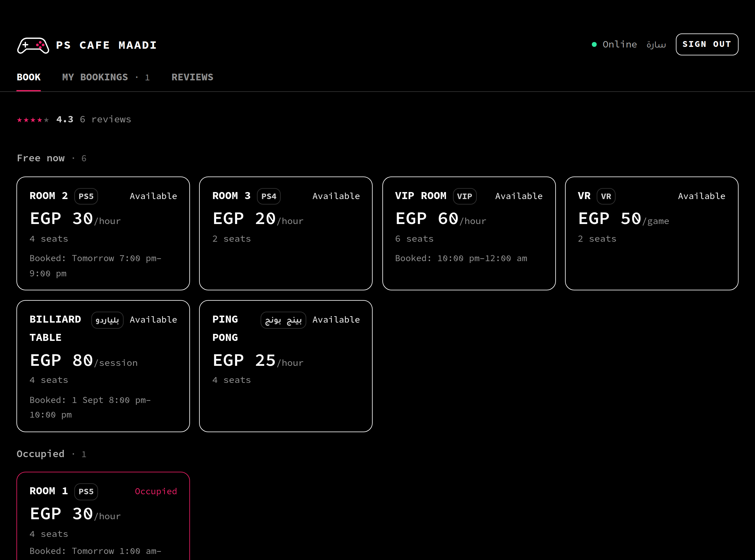Click the VR badge on VR card
Image resolution: width=755 pixels, height=560 pixels.
point(606,196)
